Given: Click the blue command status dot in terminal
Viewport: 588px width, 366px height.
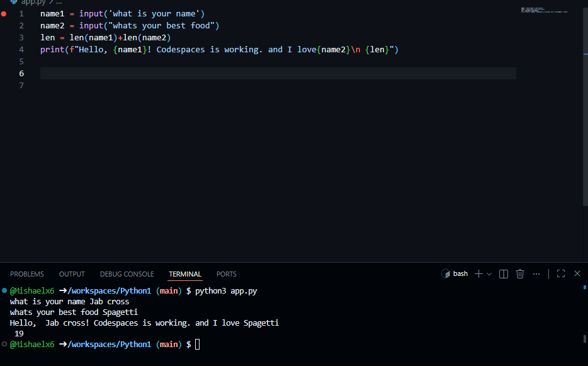Looking at the screenshot, I should tap(4, 290).
